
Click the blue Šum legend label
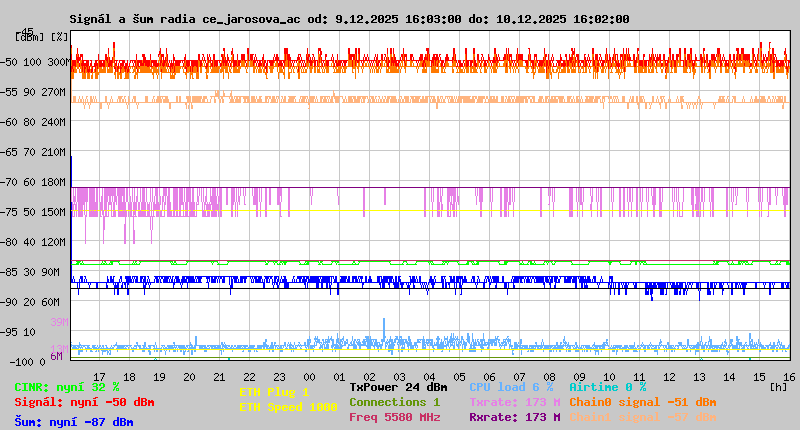tap(73, 421)
